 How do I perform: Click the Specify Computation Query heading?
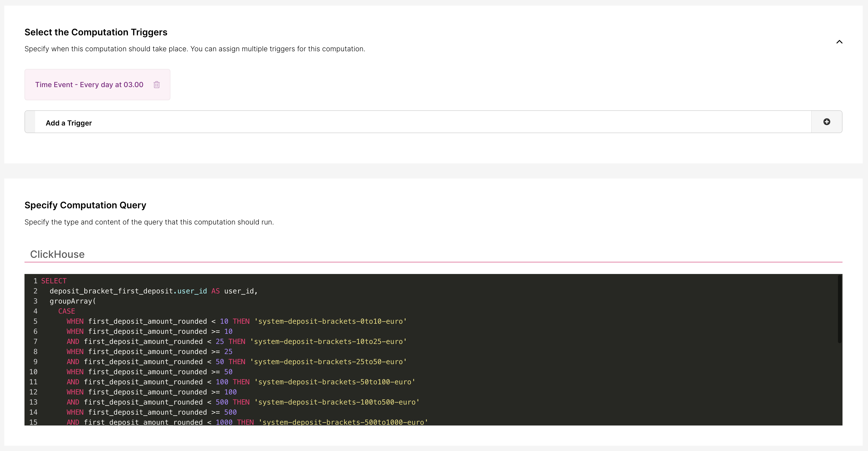[x=85, y=205]
